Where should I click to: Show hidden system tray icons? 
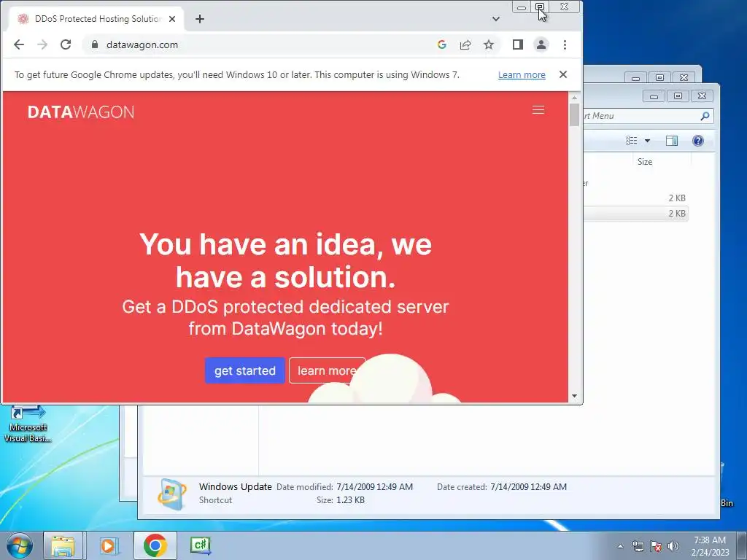coord(620,546)
